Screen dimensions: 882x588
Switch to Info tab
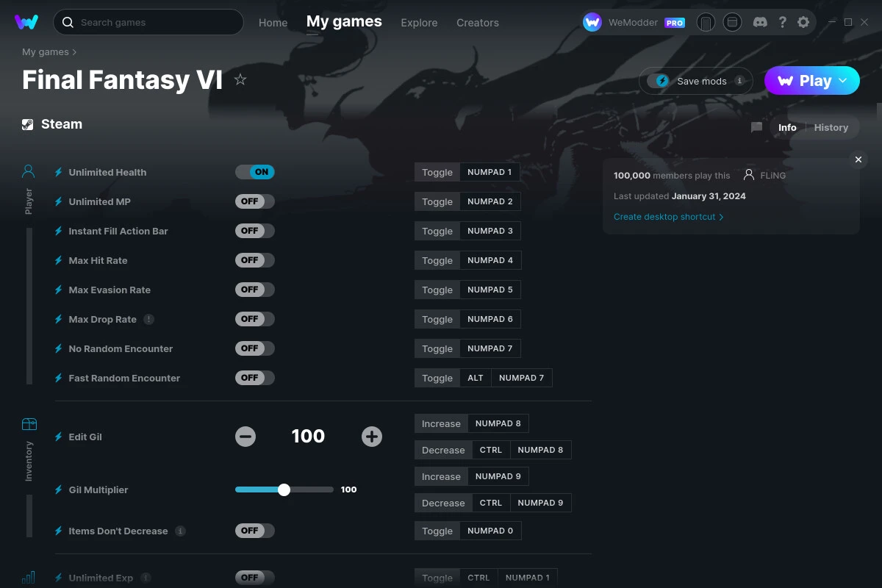click(787, 127)
